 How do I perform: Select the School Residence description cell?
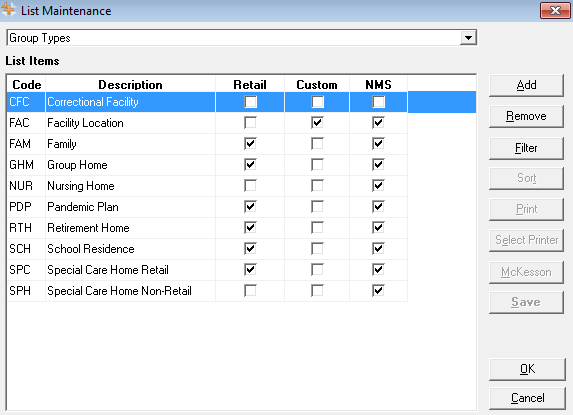130,249
